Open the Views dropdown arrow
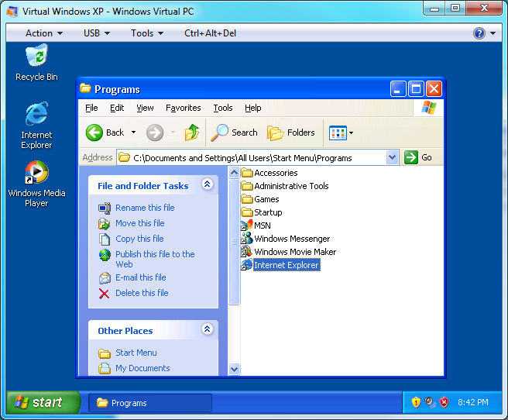Image resolution: width=508 pixels, height=420 pixels. point(351,133)
